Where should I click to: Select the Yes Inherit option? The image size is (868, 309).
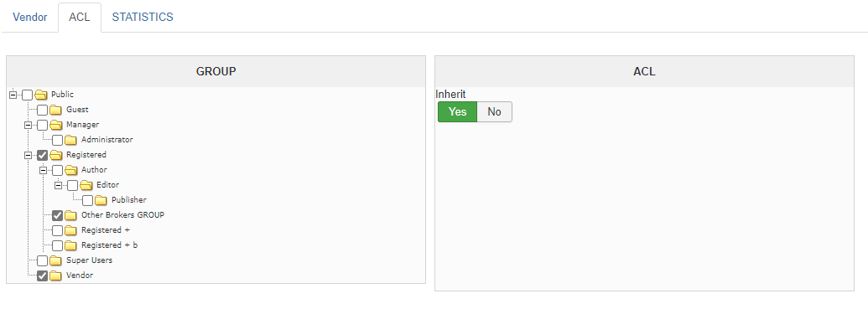click(457, 111)
